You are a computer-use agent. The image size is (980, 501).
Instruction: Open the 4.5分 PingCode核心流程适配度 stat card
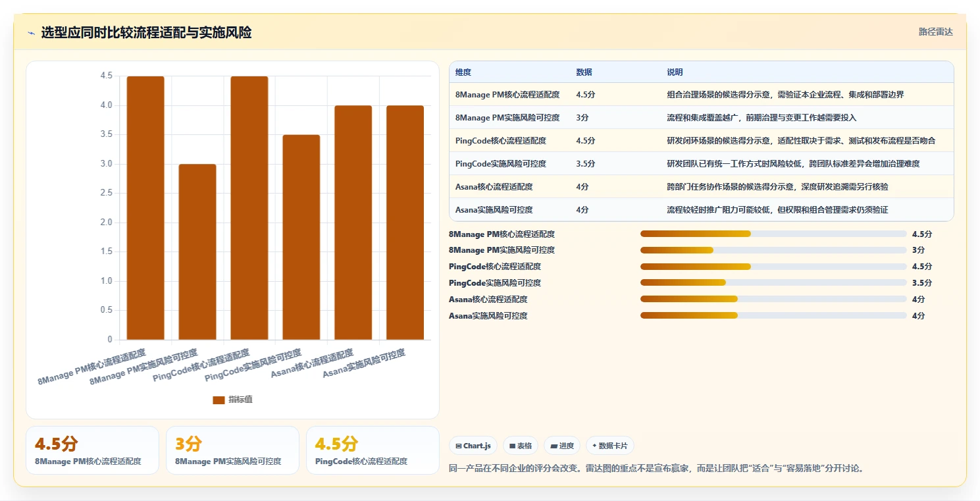tap(373, 450)
